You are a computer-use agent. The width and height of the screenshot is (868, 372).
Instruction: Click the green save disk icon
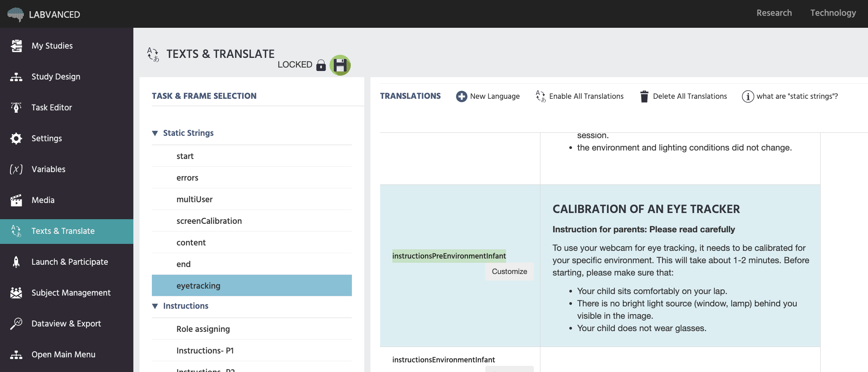340,65
